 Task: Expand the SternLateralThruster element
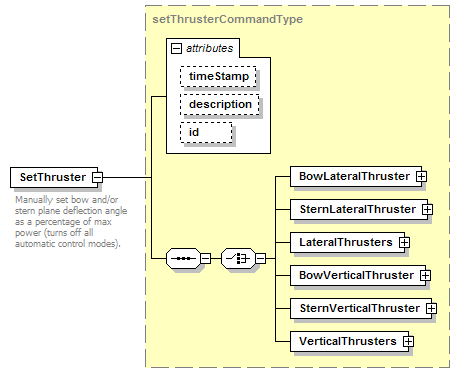[427, 209]
